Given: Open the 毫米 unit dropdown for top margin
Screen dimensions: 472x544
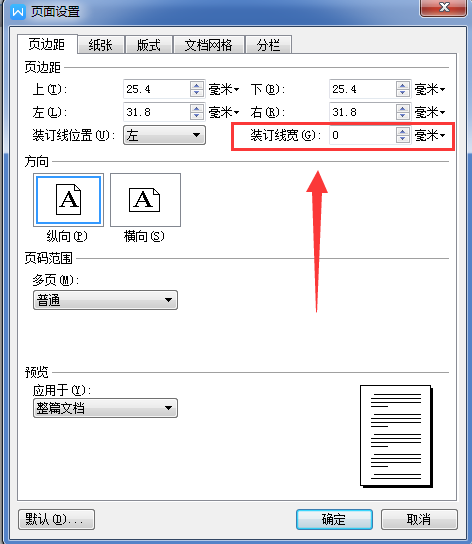Looking at the screenshot, I should coord(224,90).
